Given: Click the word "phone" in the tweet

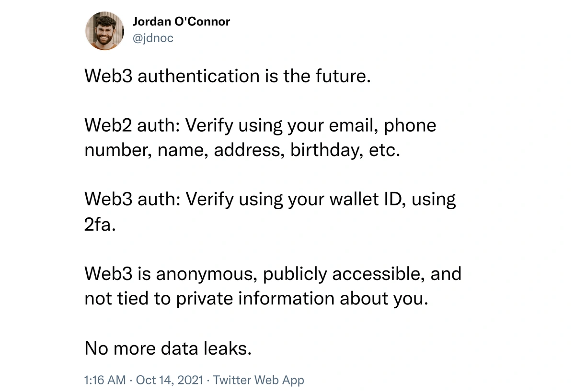Looking at the screenshot, I should coord(410,126).
